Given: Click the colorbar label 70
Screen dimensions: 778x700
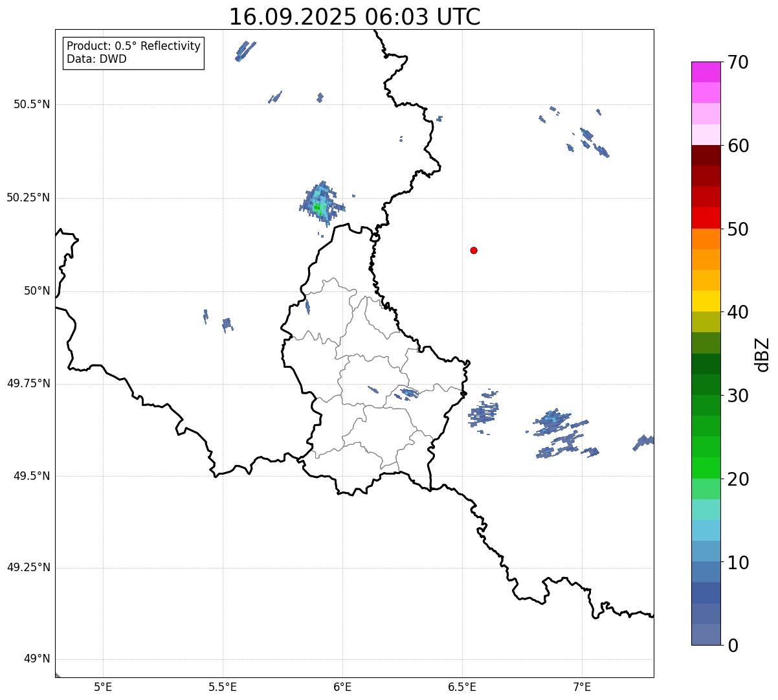Looking at the screenshot, I should tap(738, 62).
